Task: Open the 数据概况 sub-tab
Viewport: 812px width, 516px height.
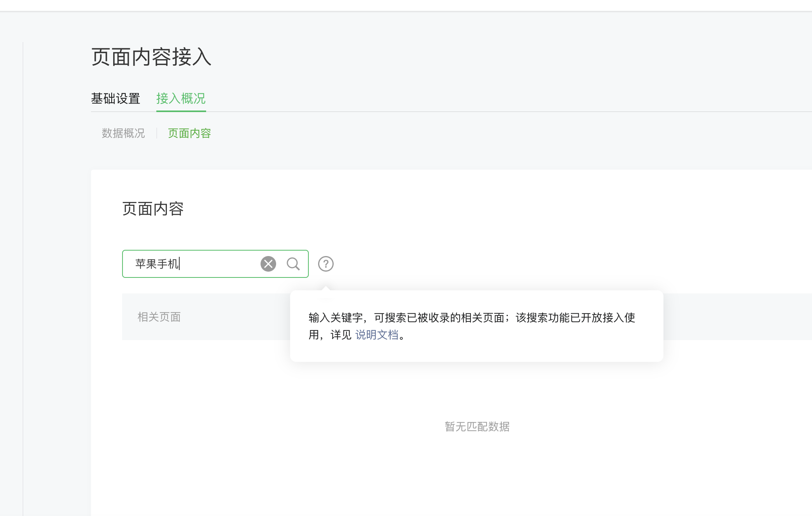Action: [x=123, y=133]
